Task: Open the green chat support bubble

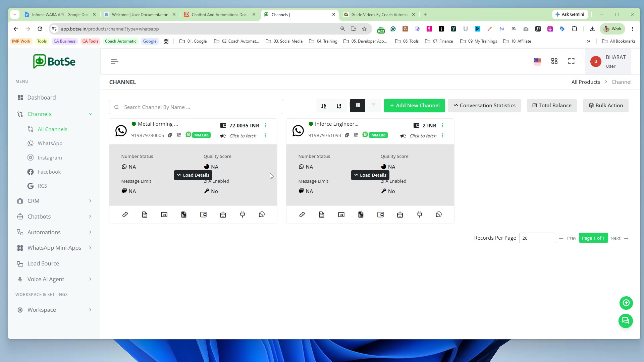Action: point(626,321)
